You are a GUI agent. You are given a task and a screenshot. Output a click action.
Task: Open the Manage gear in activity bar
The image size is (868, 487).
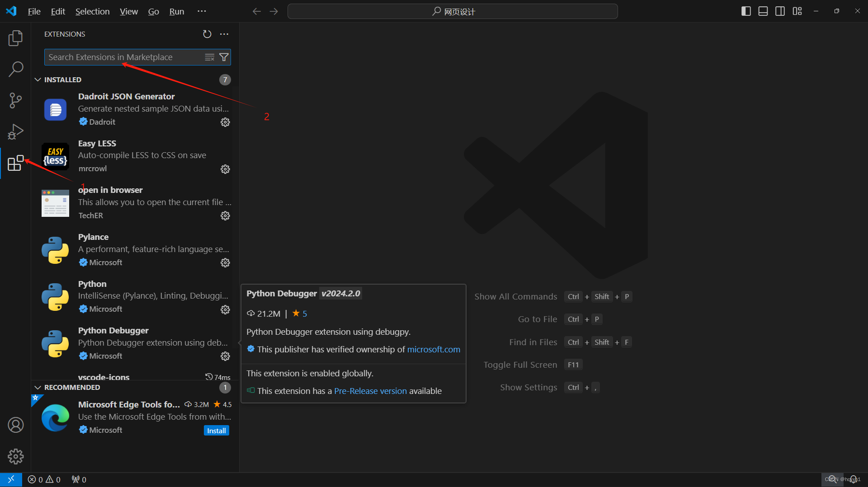[x=15, y=456]
